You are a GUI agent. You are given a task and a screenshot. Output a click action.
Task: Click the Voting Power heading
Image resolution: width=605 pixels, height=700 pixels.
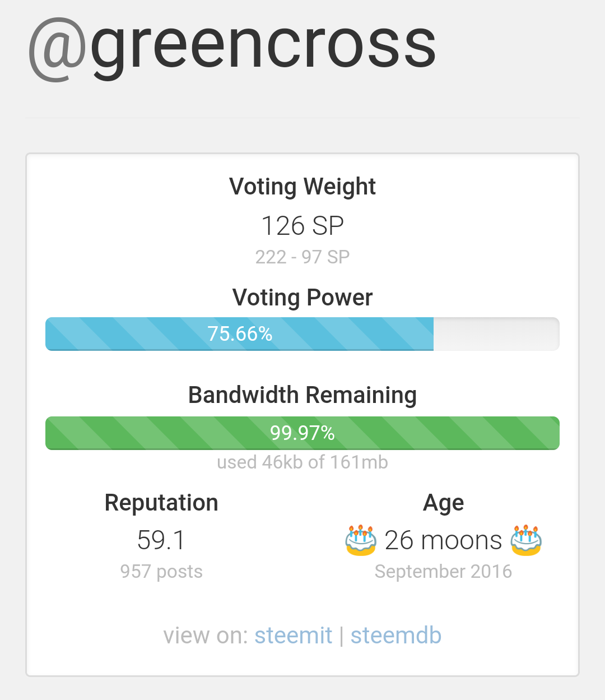(302, 298)
